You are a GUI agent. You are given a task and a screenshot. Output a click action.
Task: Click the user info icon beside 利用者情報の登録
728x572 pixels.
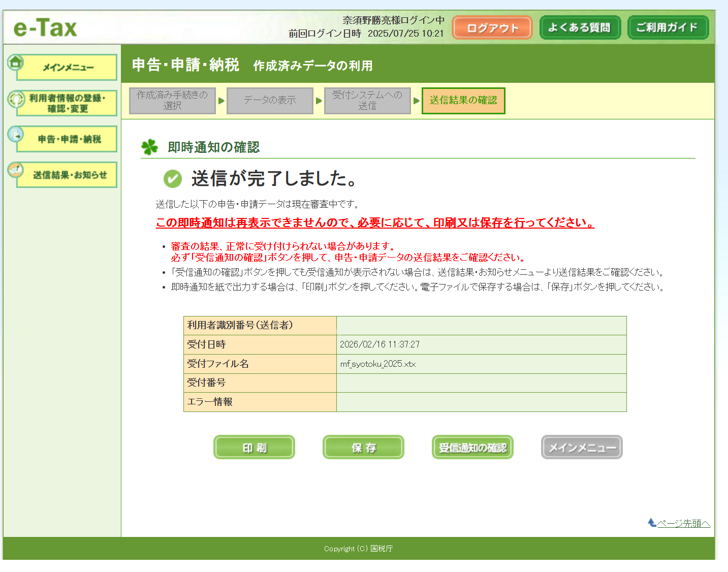click(16, 99)
